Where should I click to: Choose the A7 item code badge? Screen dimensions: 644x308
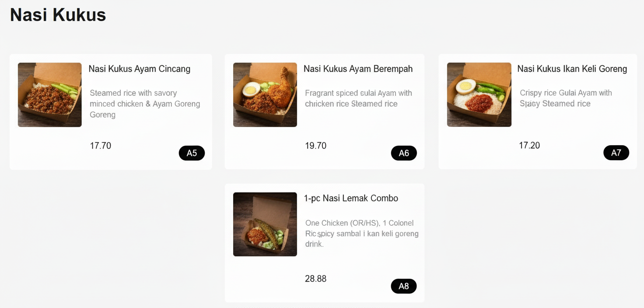[x=616, y=153]
